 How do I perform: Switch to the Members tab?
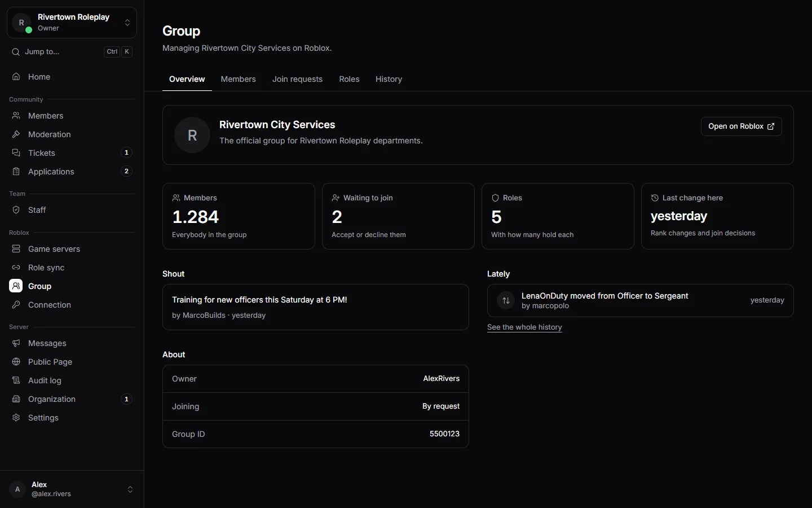click(x=238, y=79)
